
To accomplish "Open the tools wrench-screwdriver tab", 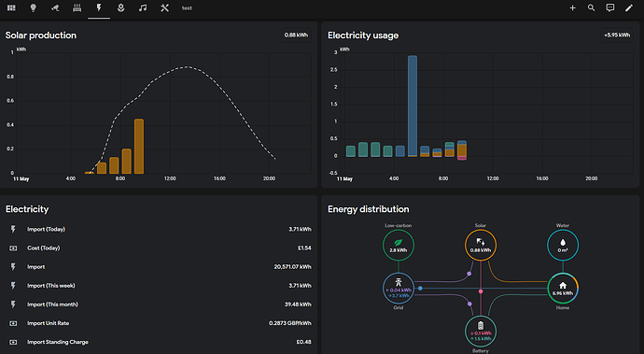I will 164,7.
